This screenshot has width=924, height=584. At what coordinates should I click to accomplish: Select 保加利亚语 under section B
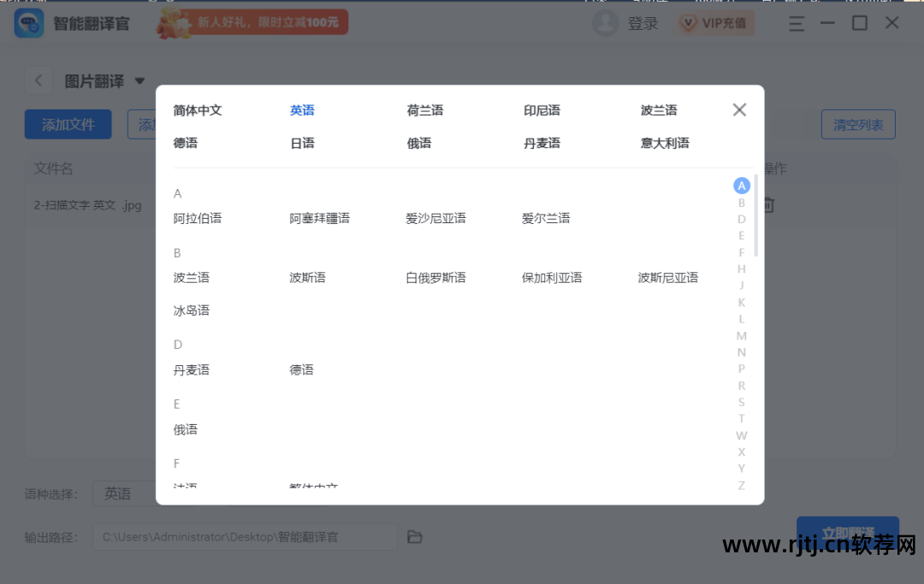[552, 278]
